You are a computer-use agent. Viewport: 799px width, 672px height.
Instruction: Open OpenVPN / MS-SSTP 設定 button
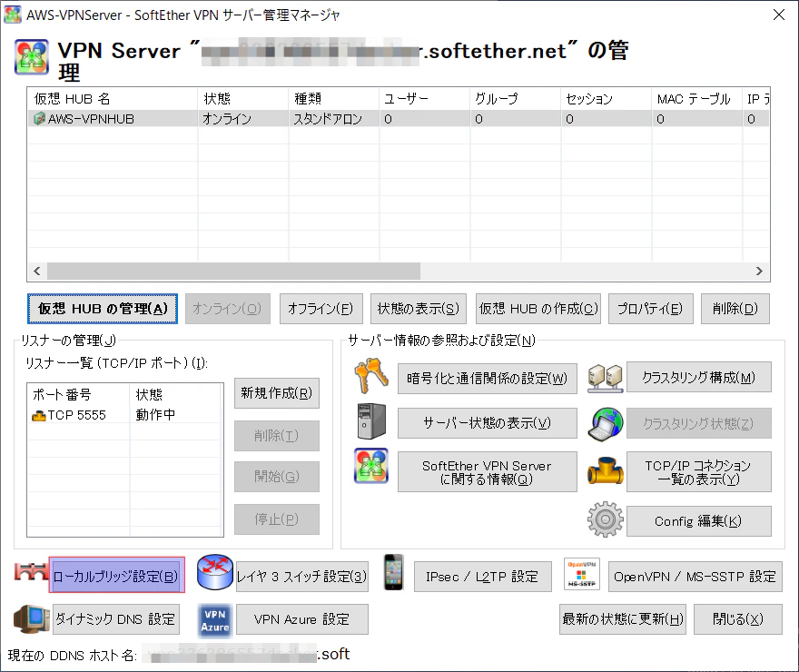tap(695, 577)
